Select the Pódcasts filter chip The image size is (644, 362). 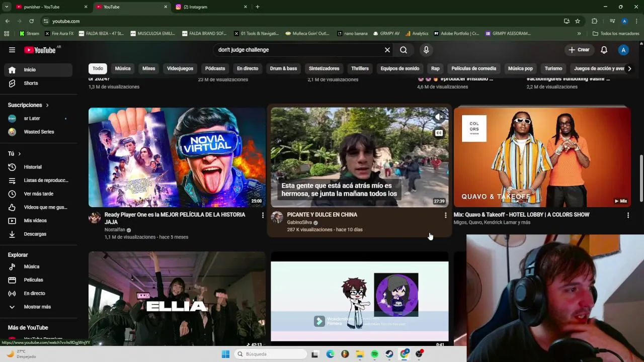[215, 68]
